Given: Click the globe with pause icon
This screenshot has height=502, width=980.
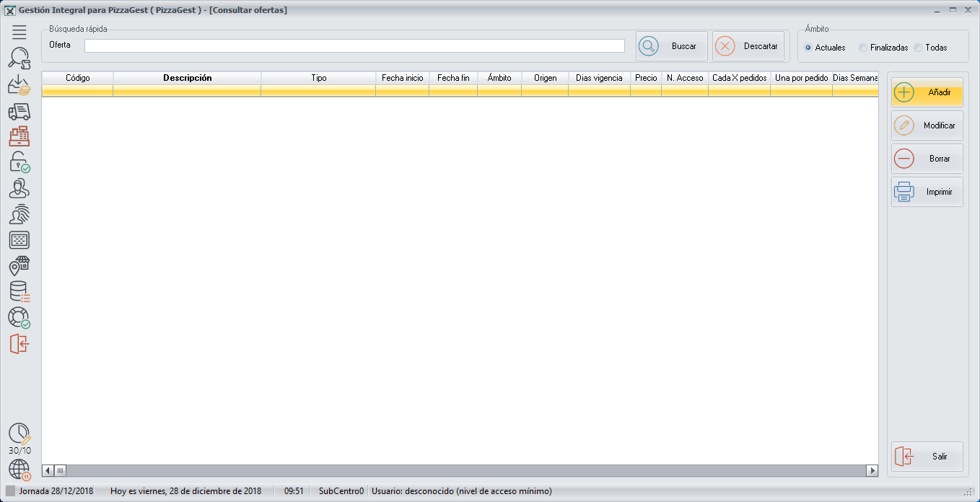Looking at the screenshot, I should (x=19, y=470).
